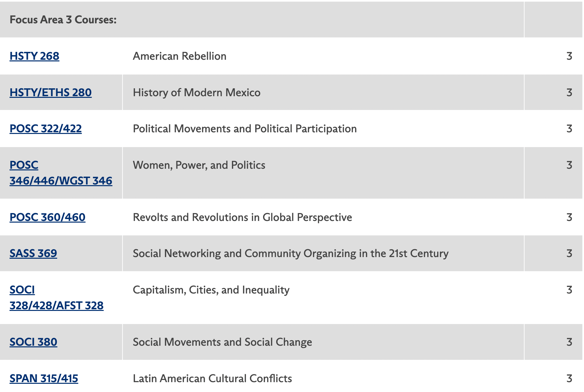Click the credit value in the SASS 369 row

pos(569,253)
